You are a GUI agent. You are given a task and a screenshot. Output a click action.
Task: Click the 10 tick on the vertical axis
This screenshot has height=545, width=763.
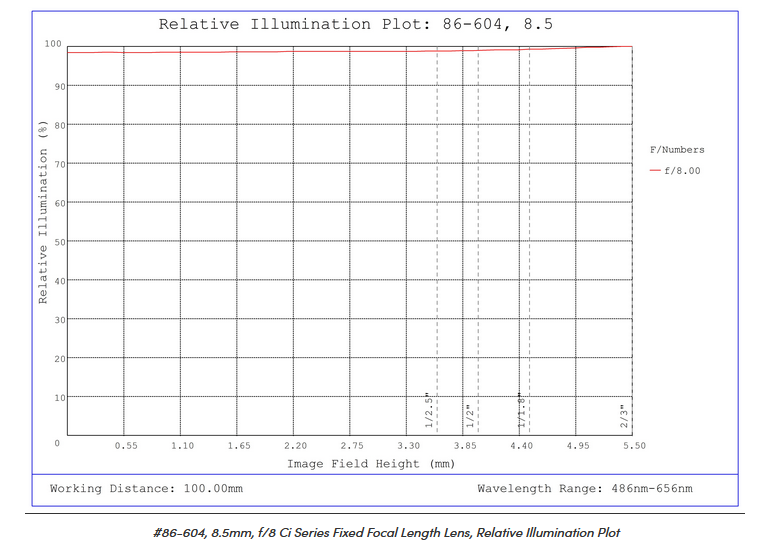click(59, 397)
